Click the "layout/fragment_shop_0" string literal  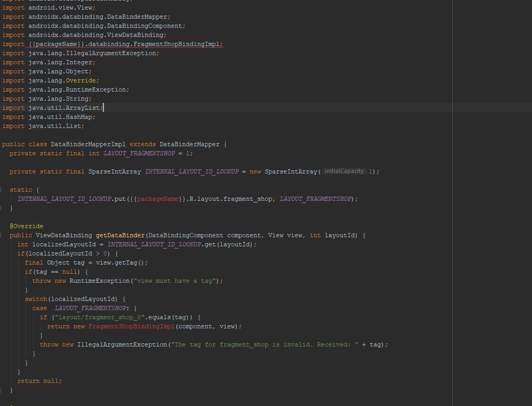coord(100,318)
